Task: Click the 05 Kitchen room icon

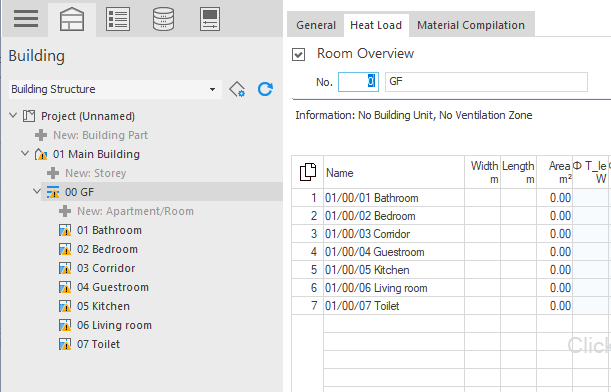Action: tap(65, 306)
